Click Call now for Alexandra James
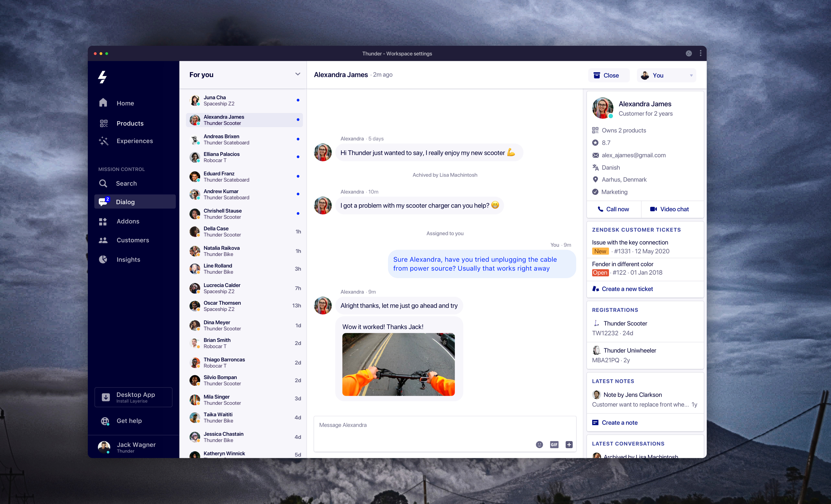The height and width of the screenshot is (504, 831). [613, 209]
